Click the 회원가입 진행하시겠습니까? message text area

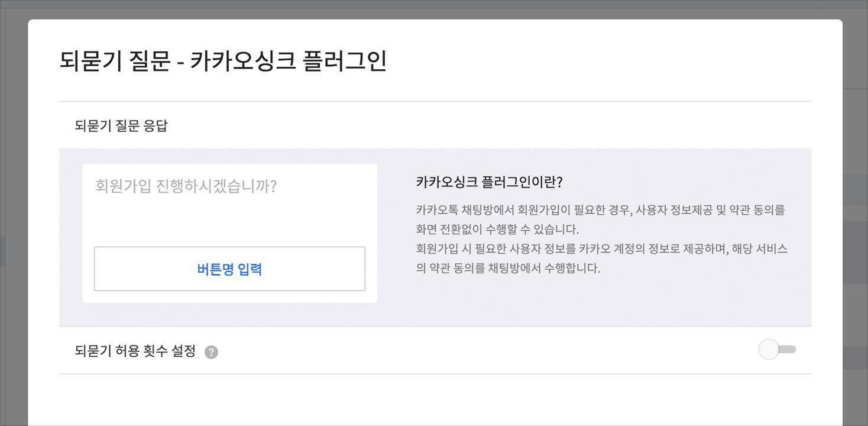coord(186,187)
